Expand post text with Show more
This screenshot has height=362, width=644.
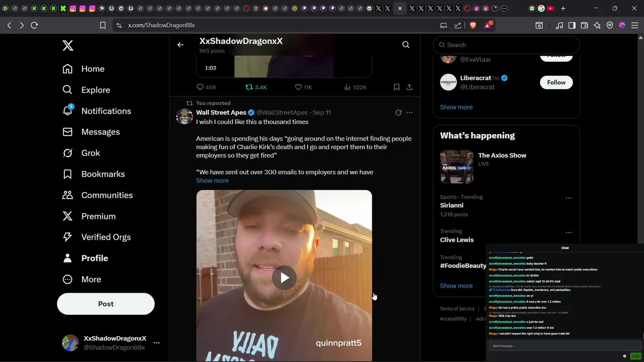point(212,180)
